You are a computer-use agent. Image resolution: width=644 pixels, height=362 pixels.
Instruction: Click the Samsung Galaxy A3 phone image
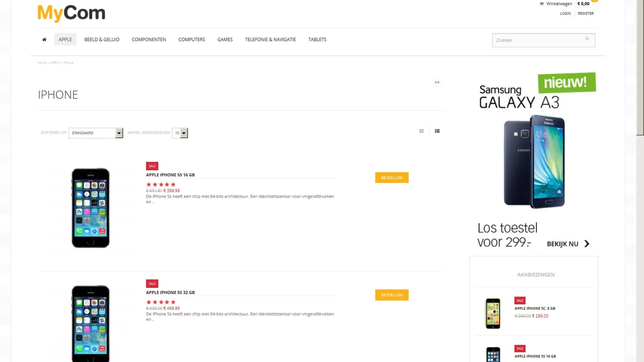coord(535,162)
